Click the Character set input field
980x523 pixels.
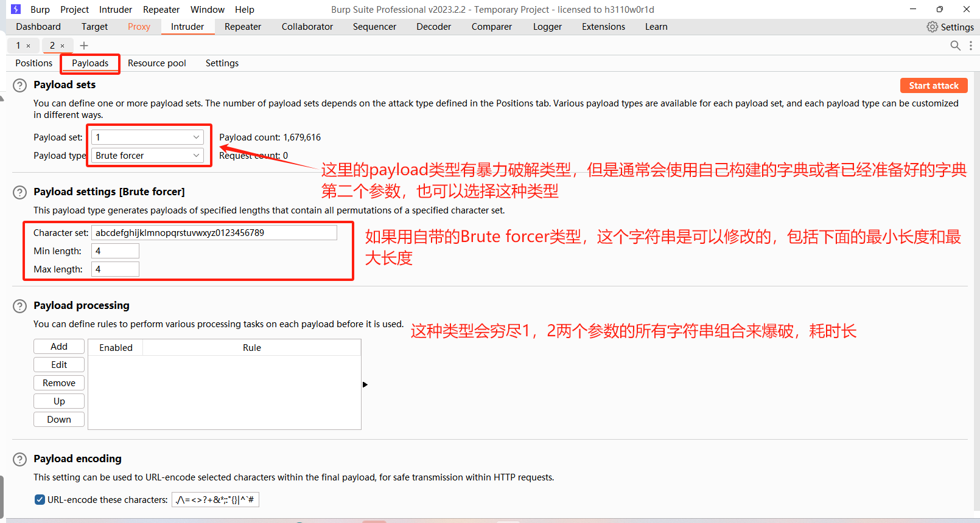coord(214,233)
